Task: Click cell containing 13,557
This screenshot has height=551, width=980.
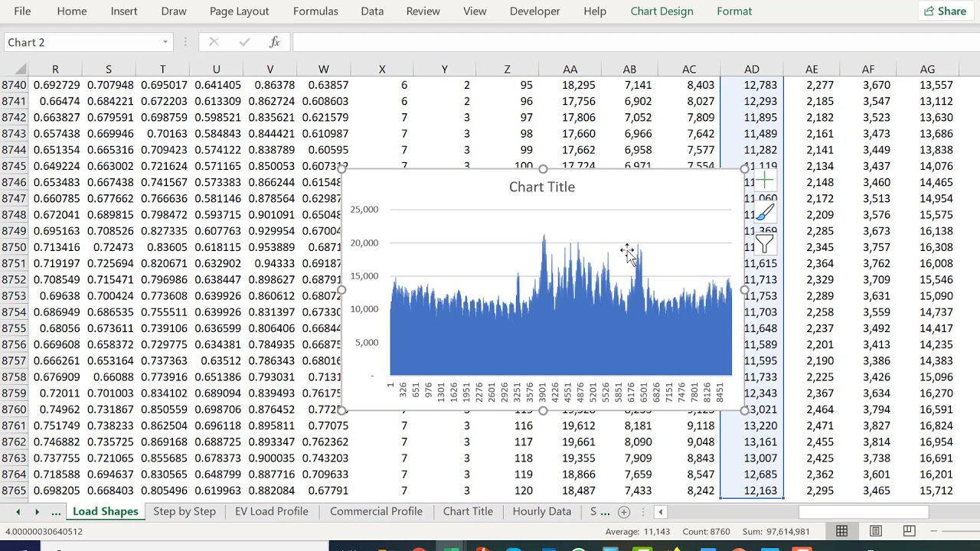Action: [x=927, y=85]
